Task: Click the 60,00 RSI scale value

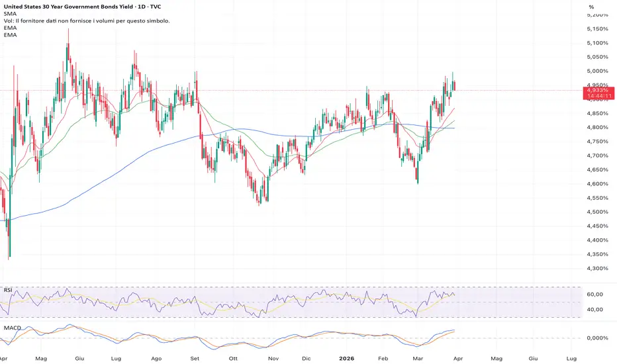Action: [x=595, y=295]
